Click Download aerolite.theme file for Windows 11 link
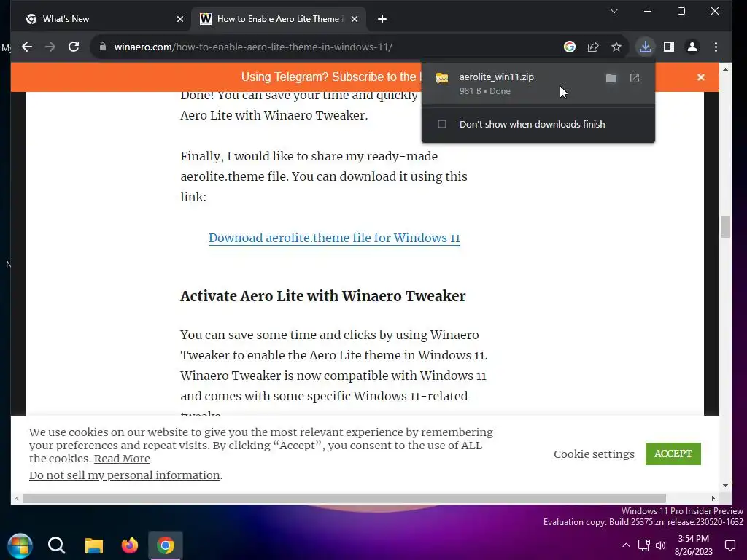747x560 pixels. point(334,238)
